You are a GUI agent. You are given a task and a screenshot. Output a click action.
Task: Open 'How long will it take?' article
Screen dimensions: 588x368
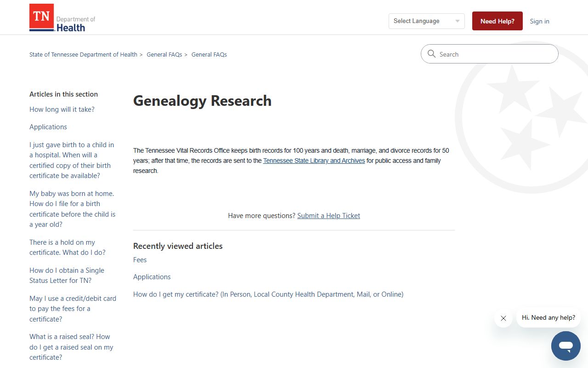tap(62, 109)
